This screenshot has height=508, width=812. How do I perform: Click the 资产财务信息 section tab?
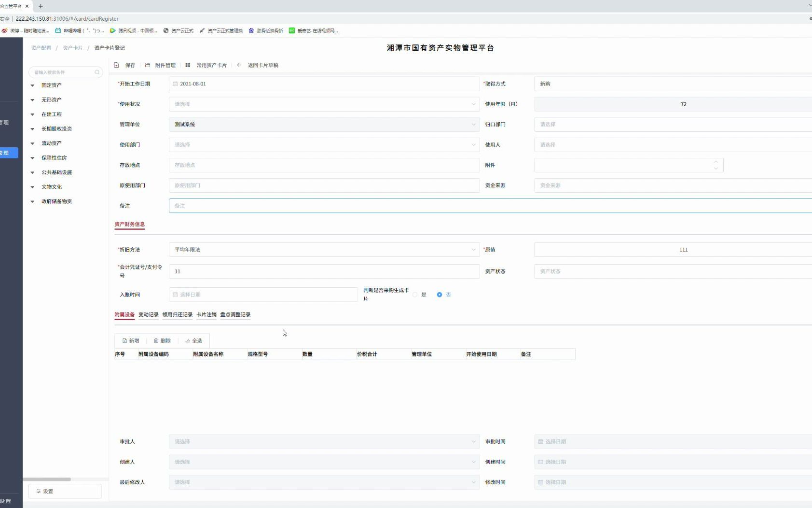130,224
